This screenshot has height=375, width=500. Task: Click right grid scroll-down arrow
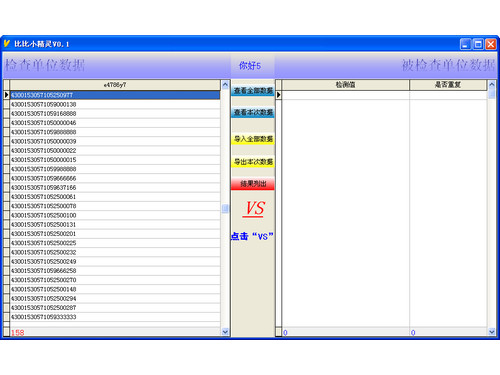pos(492,332)
